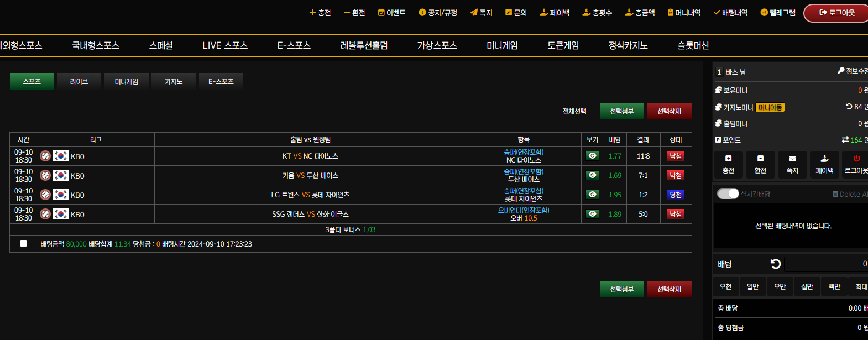
Task: Open 충전 in the top menu
Action: [320, 13]
